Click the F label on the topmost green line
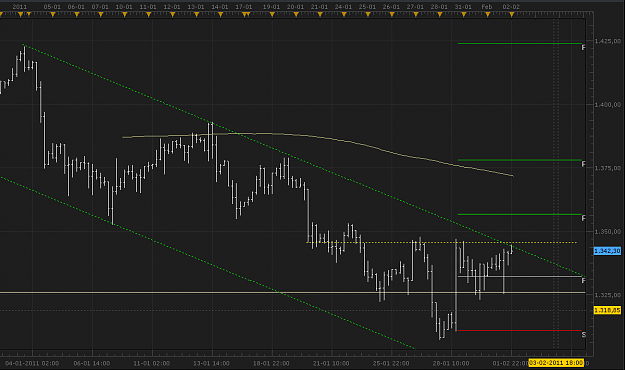 (x=584, y=48)
